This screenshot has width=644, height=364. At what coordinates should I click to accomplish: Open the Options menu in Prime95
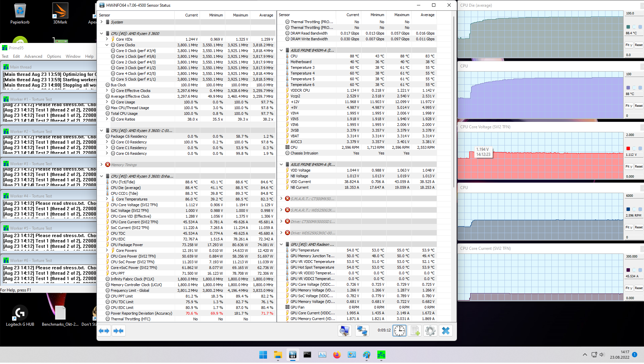click(54, 56)
